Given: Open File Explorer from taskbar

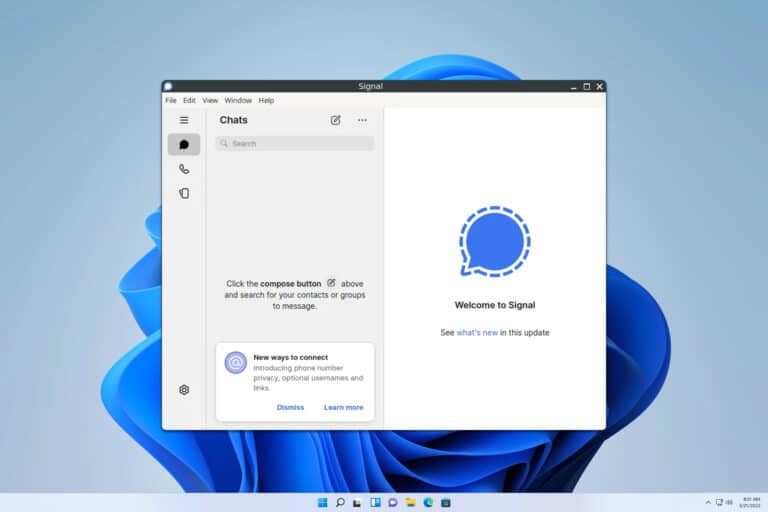Looking at the screenshot, I should point(410,503).
